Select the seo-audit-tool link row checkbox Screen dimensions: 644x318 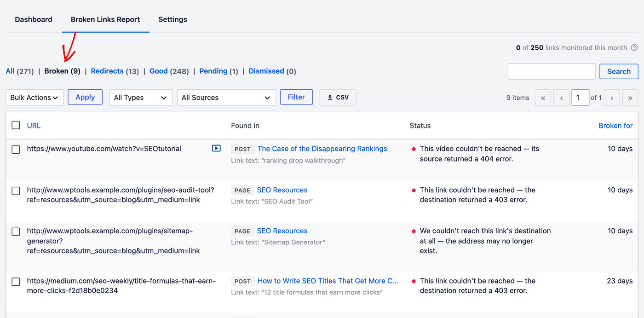point(16,191)
